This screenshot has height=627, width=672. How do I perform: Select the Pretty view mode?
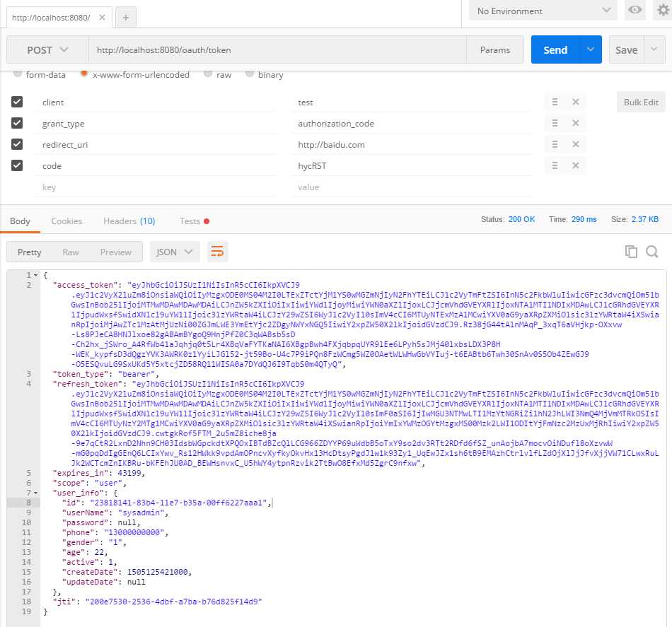29,252
